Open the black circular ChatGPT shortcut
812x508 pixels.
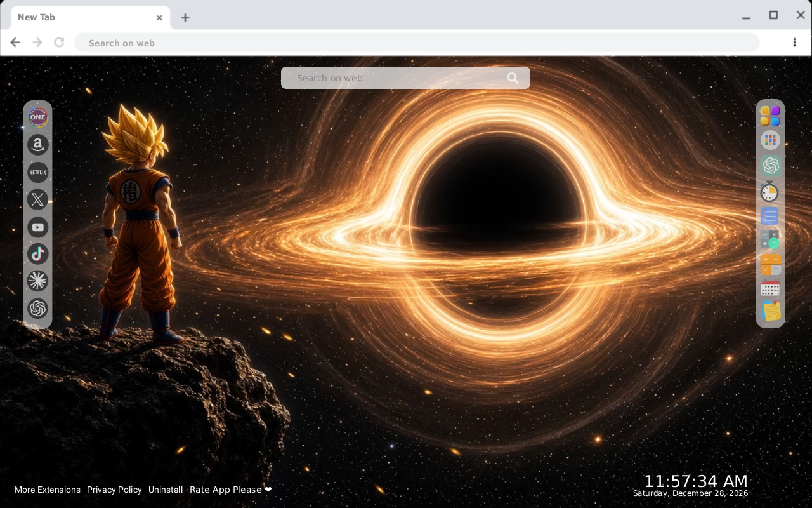pos(37,309)
